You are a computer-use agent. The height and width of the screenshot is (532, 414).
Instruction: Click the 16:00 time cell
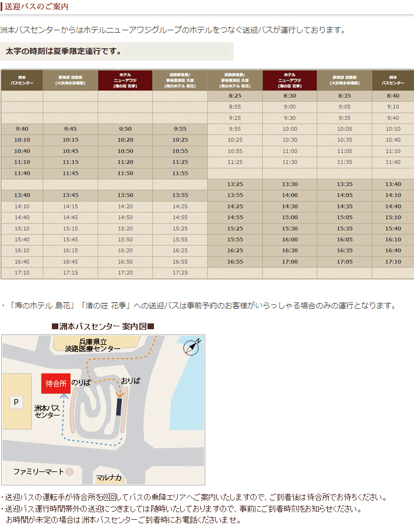(290, 239)
